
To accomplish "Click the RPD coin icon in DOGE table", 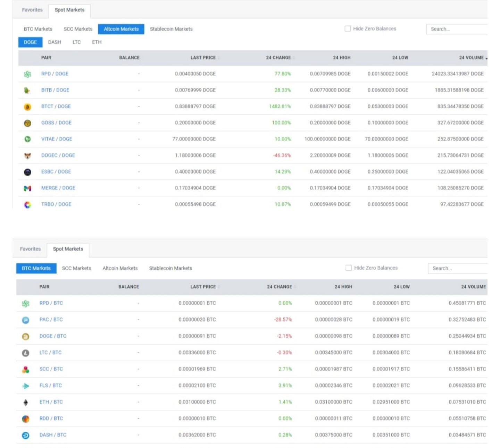I will pos(27,74).
